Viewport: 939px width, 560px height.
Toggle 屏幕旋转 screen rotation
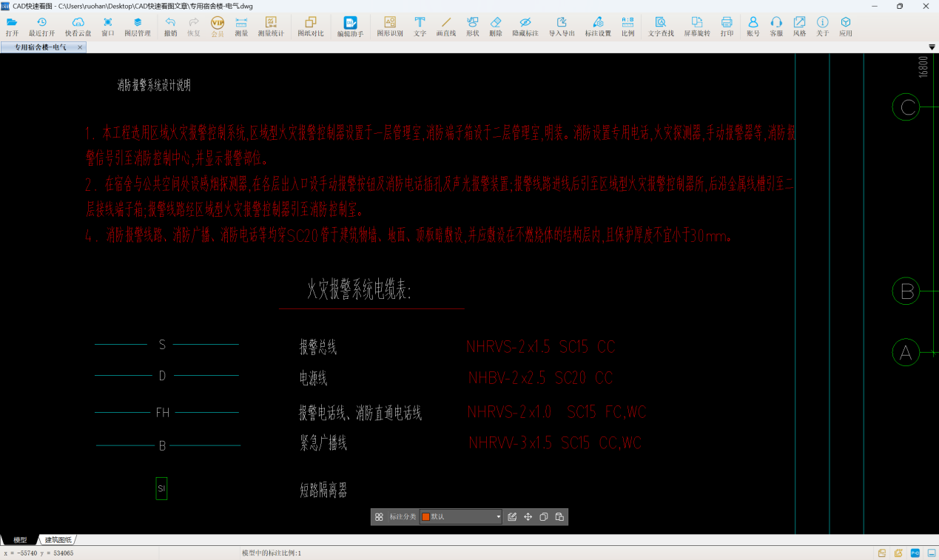point(696,27)
